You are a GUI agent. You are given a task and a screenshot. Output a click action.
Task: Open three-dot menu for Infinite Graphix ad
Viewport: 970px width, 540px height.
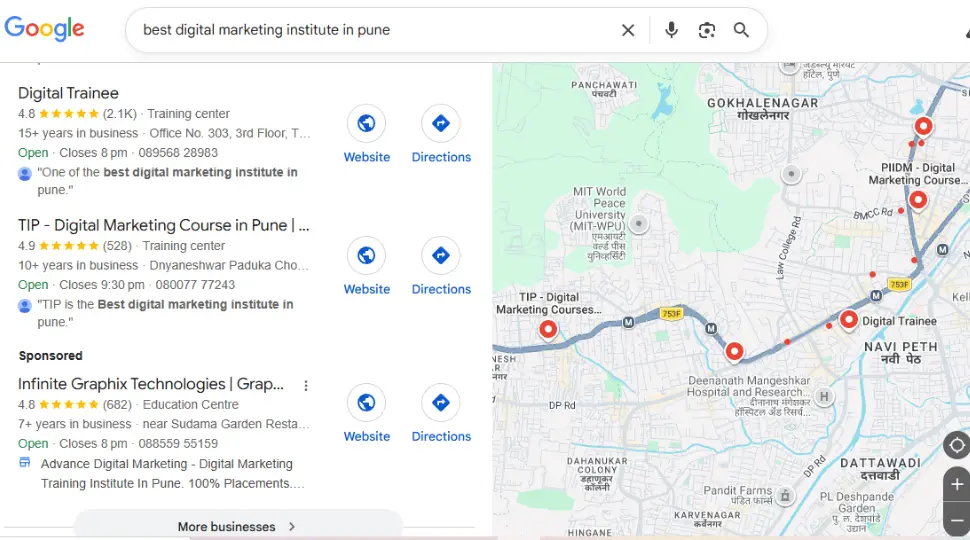pyautogui.click(x=306, y=385)
